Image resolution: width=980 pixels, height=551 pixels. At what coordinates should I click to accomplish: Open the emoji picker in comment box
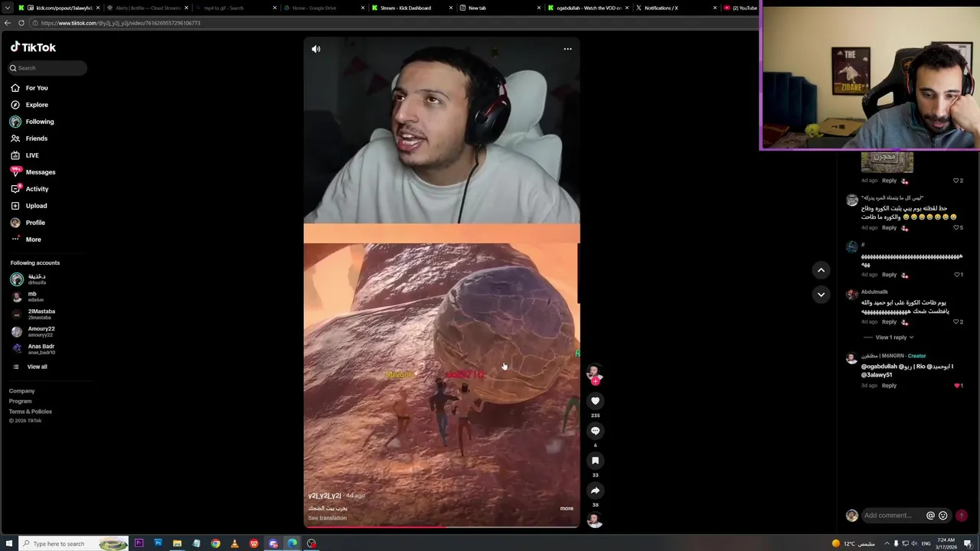[x=943, y=516]
